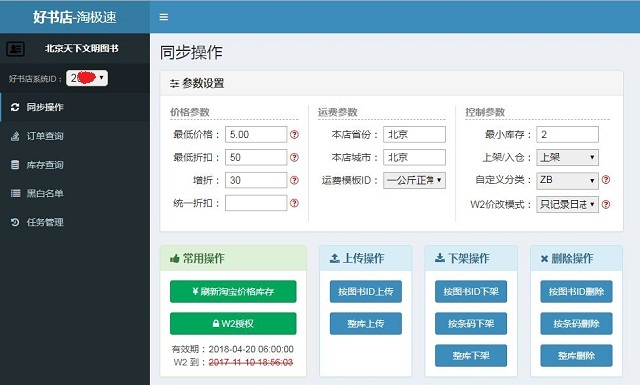Click 最低价格 input field with 5.00
The image size is (640, 385).
(x=256, y=134)
